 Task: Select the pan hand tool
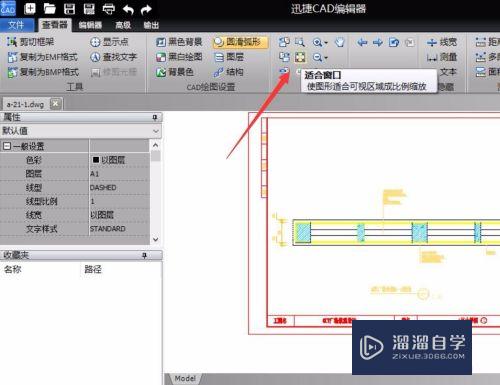tap(340, 42)
